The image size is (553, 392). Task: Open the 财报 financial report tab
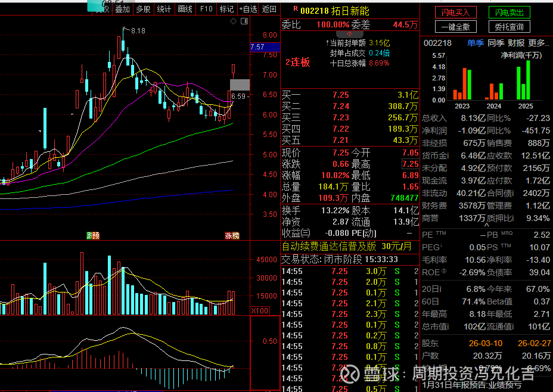tap(516, 43)
